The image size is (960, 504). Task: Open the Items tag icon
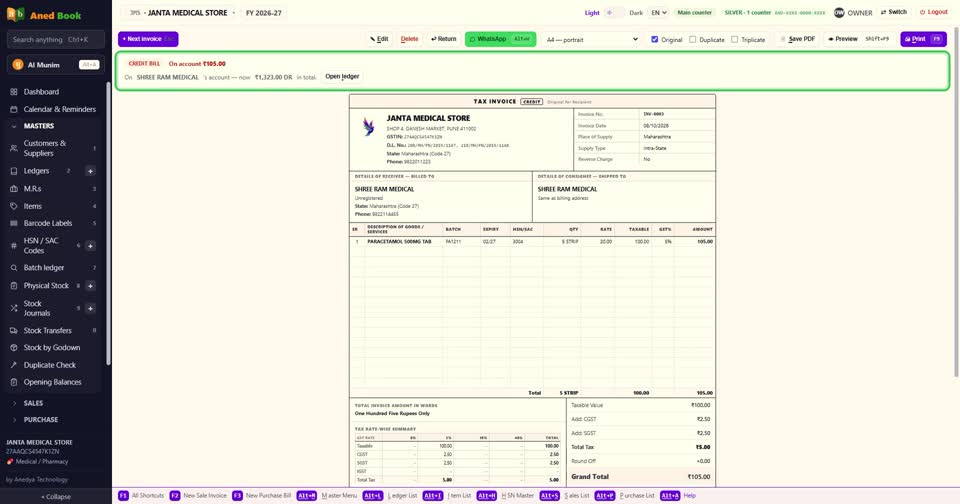click(13, 206)
